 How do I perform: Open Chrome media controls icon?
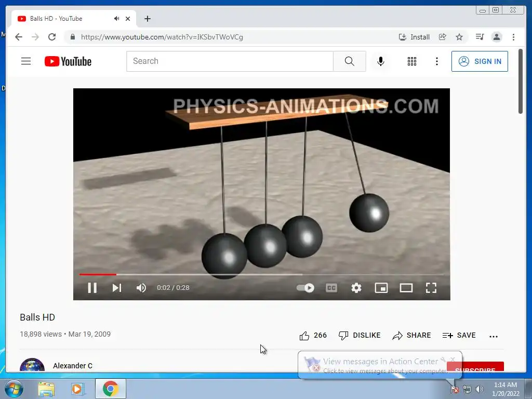tap(480, 37)
